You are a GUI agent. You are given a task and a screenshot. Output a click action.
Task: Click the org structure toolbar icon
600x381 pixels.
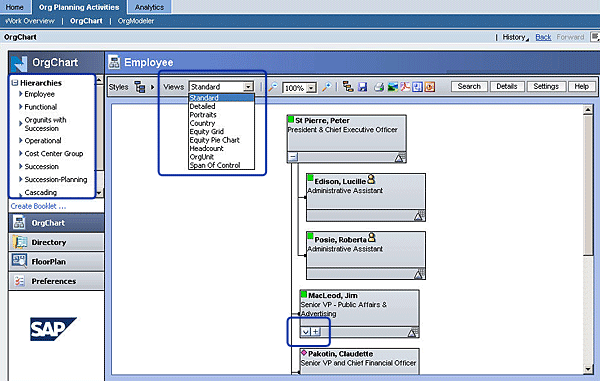[348, 87]
